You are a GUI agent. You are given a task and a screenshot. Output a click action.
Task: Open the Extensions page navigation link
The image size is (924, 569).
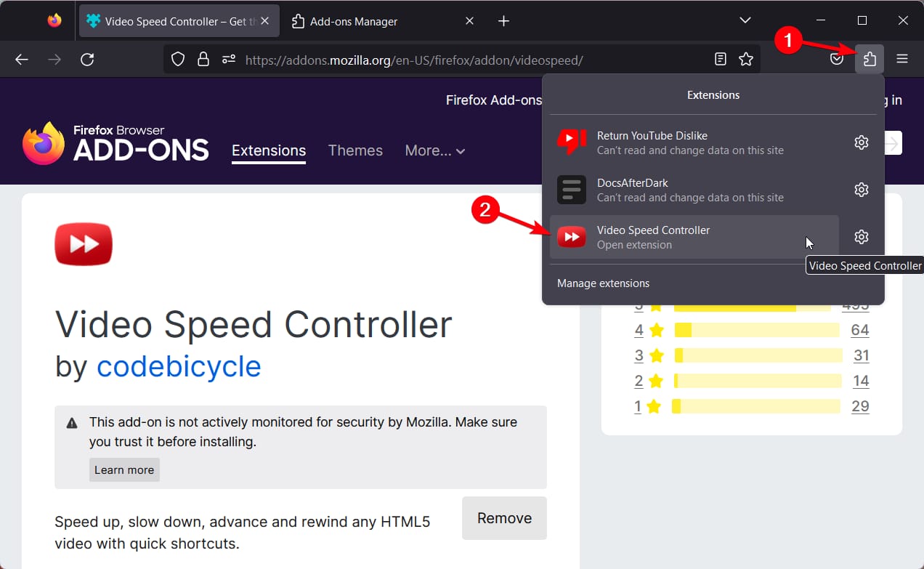point(269,150)
